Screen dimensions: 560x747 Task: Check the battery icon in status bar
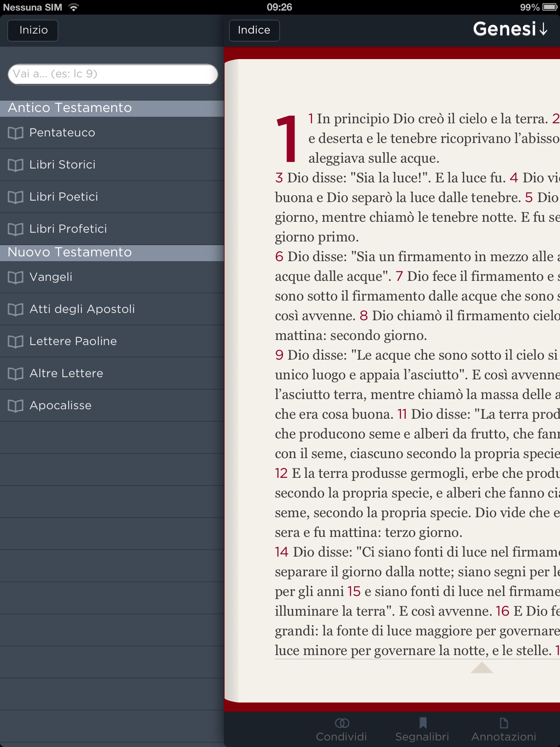(550, 7)
